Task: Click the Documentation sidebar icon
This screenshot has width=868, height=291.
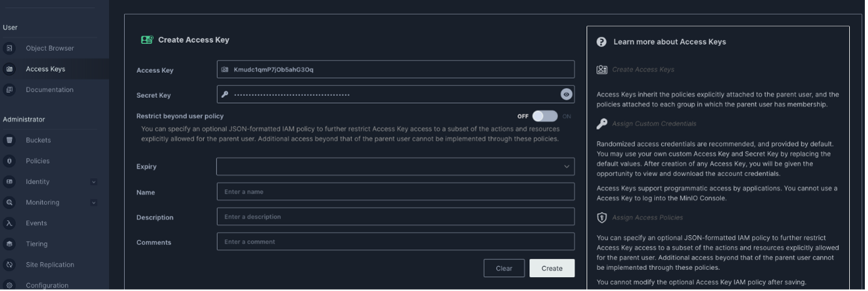Action: pyautogui.click(x=9, y=90)
